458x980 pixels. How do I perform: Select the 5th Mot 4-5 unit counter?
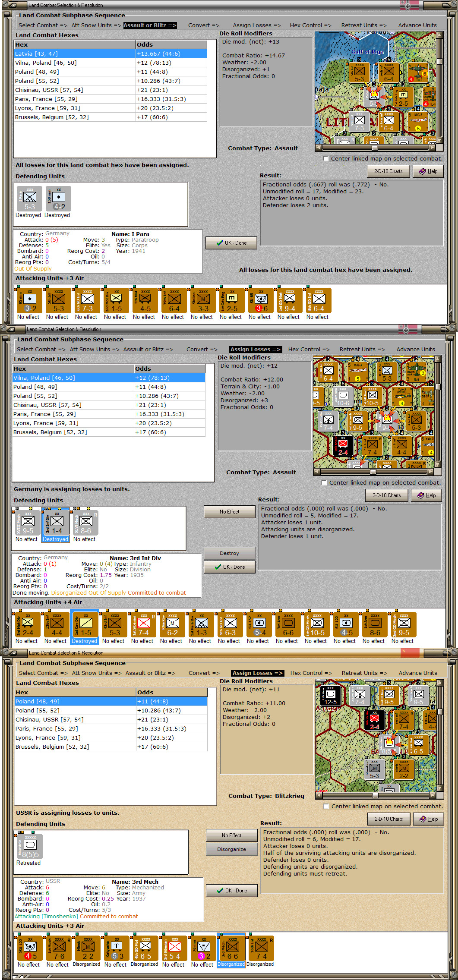(145, 301)
